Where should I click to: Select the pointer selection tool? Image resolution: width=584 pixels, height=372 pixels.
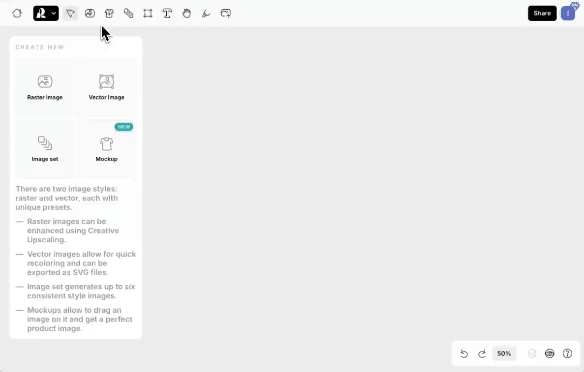pos(70,13)
